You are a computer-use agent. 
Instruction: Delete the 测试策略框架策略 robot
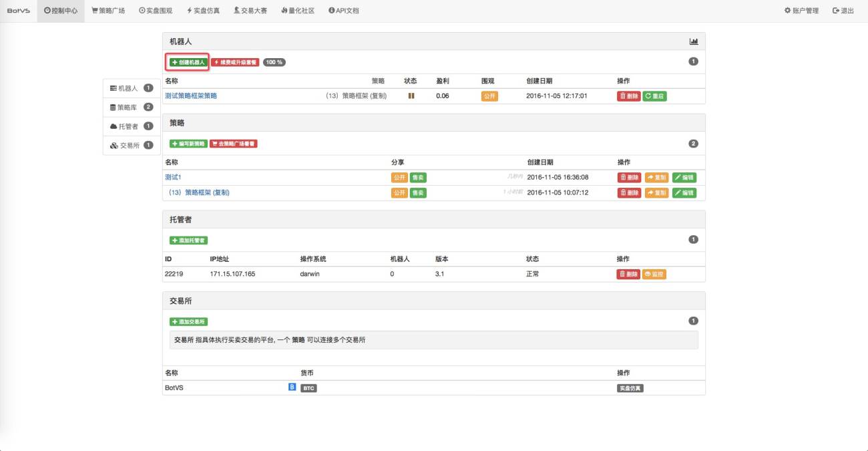coord(629,96)
